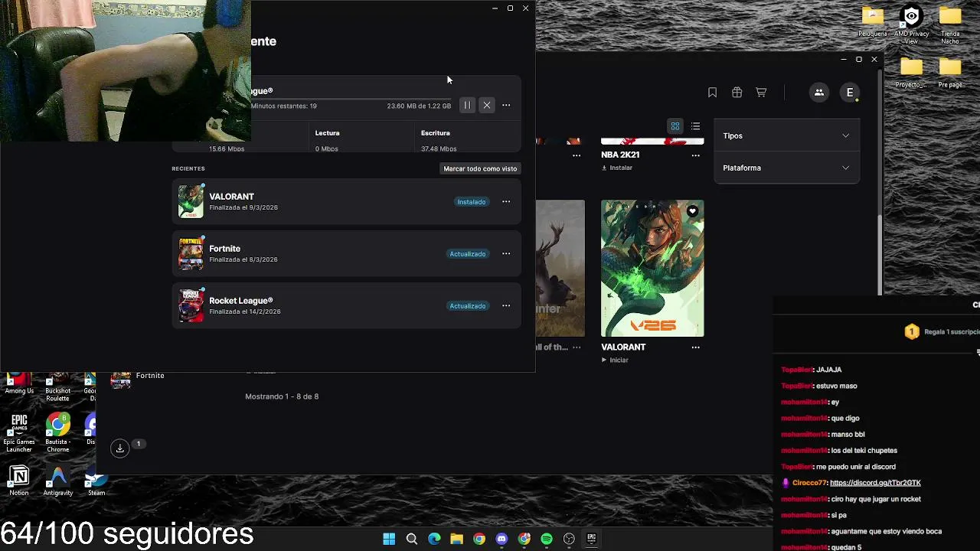Click Marcar todo como visto
Viewport: 980px width, 551px height.
pyautogui.click(x=480, y=169)
